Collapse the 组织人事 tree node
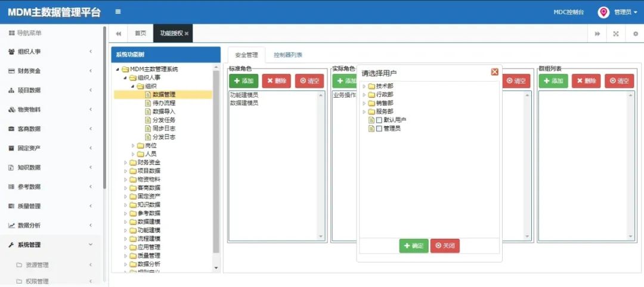644x287 pixels. 125,77
